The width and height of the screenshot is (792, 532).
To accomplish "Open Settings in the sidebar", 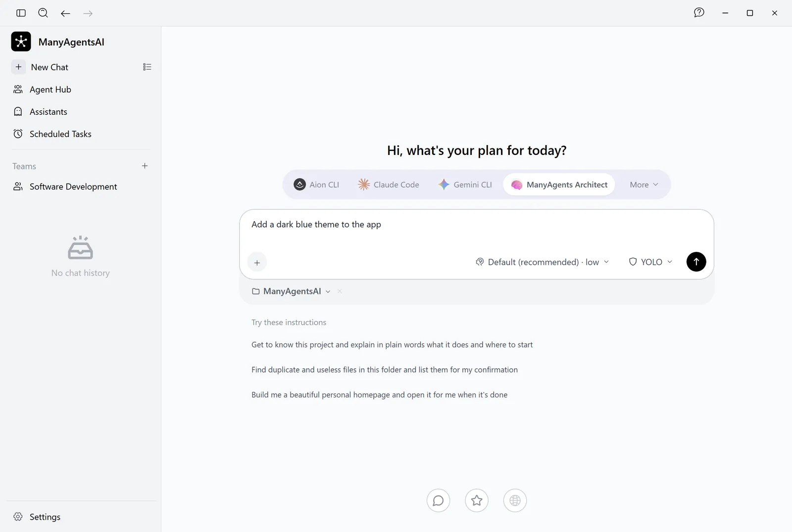I will point(37,517).
